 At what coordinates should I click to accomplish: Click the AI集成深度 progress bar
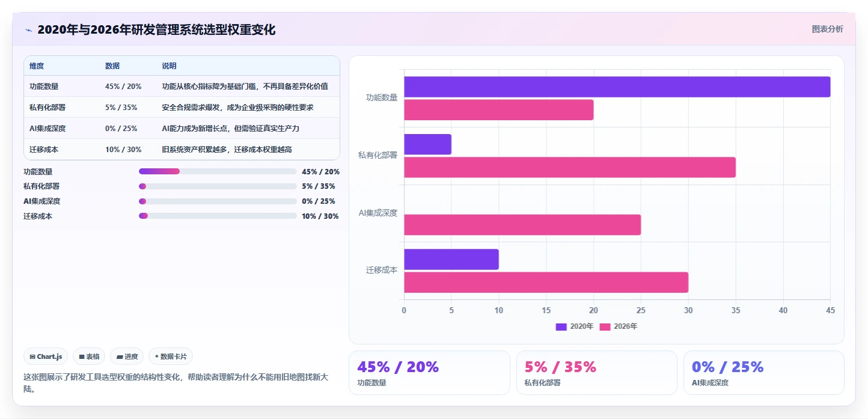tap(218, 201)
